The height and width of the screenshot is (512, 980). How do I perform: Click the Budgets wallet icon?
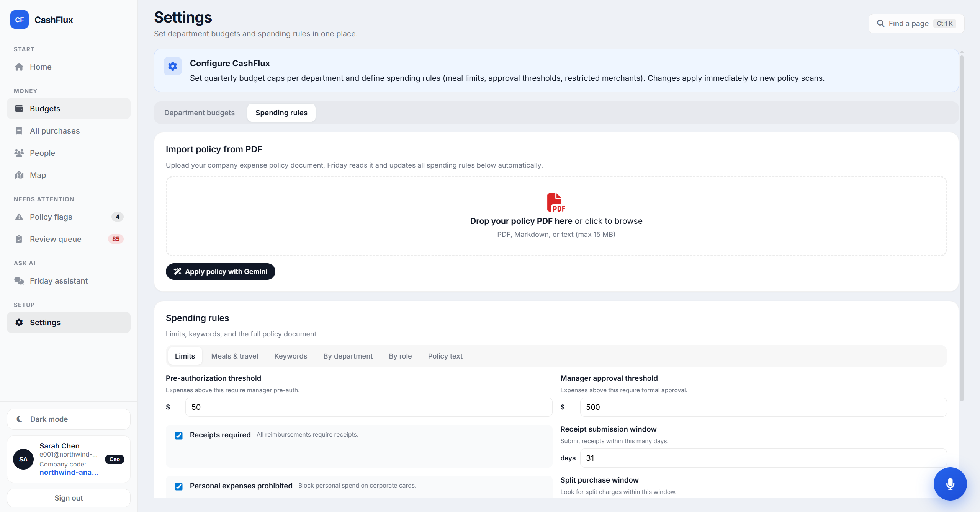click(x=19, y=109)
